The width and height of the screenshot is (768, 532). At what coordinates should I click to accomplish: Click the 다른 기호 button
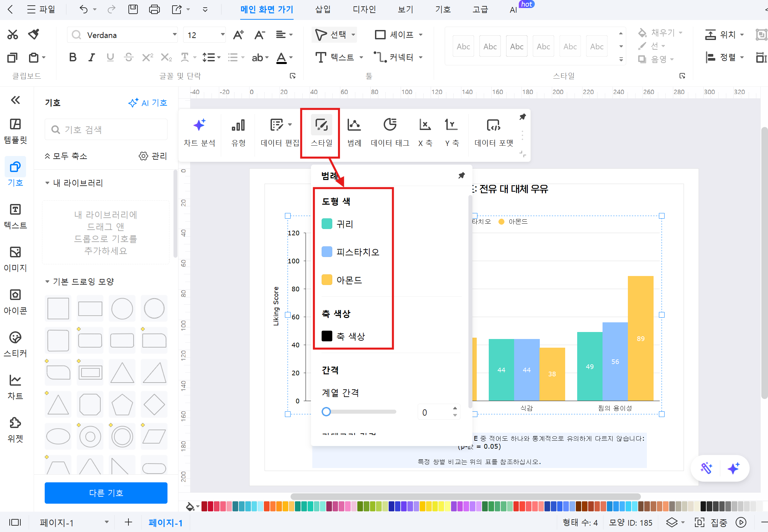[106, 493]
